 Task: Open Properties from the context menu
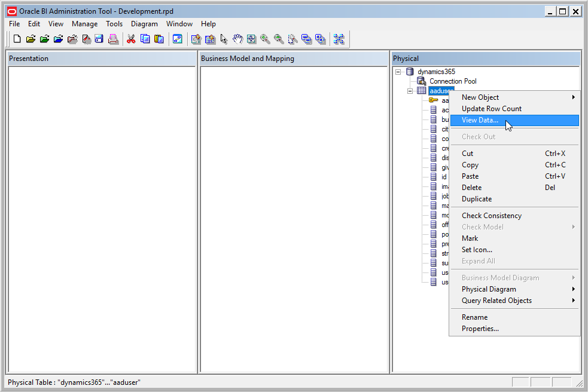tap(480, 329)
